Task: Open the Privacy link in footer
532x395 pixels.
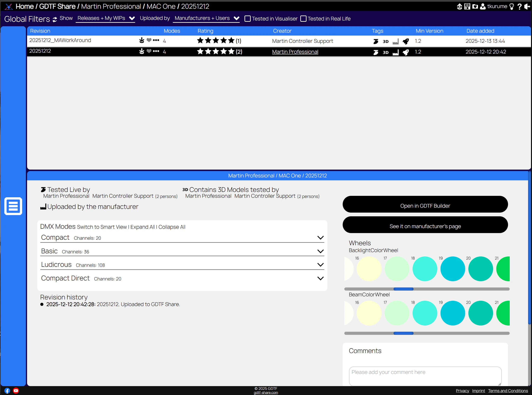Action: (462, 391)
